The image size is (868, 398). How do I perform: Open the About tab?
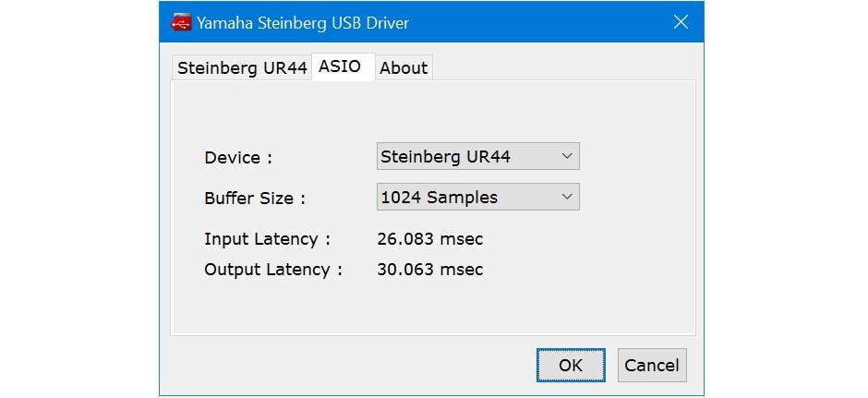[404, 68]
